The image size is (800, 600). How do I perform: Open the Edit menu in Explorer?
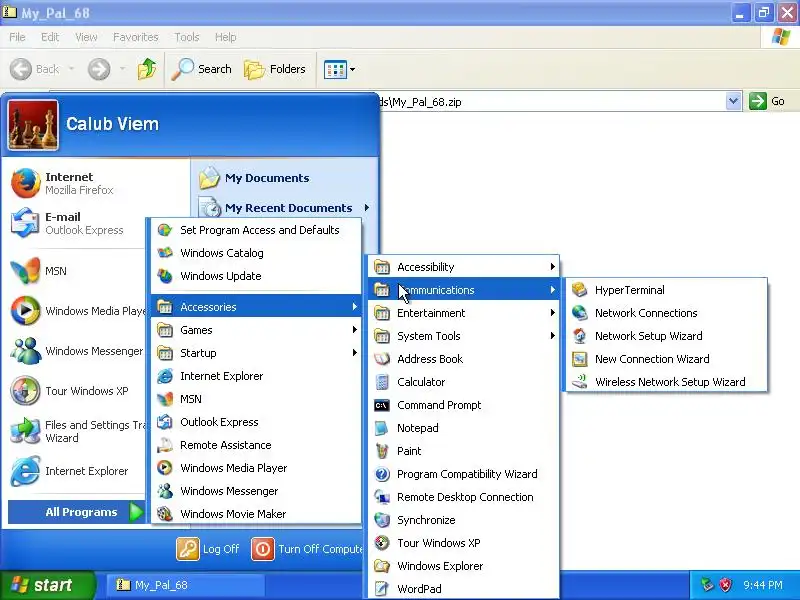[49, 37]
